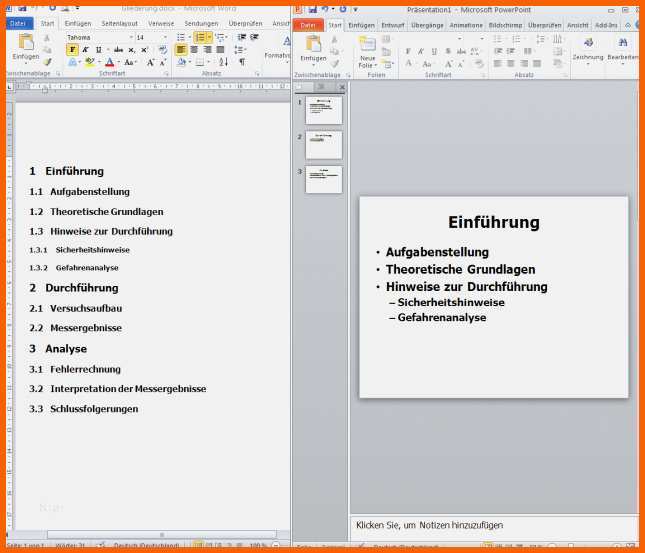Toggle italic formatting in Word ribbon
The image size is (645, 553).
point(86,49)
